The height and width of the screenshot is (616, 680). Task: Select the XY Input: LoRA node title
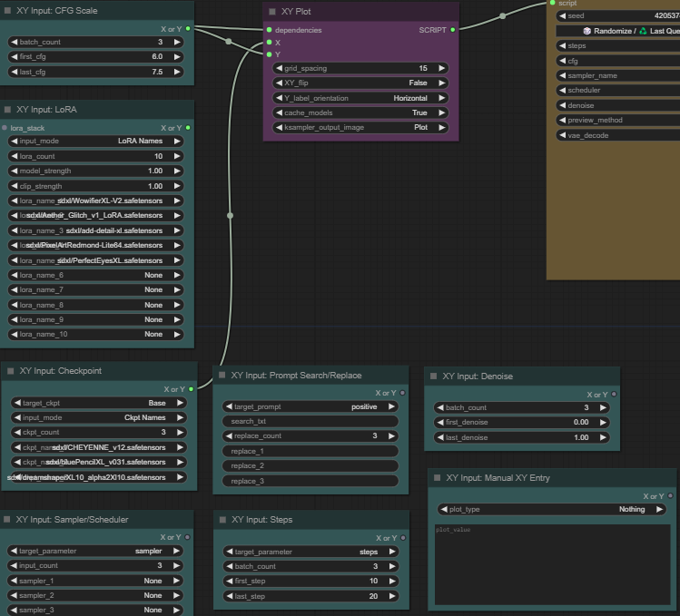(x=47, y=108)
